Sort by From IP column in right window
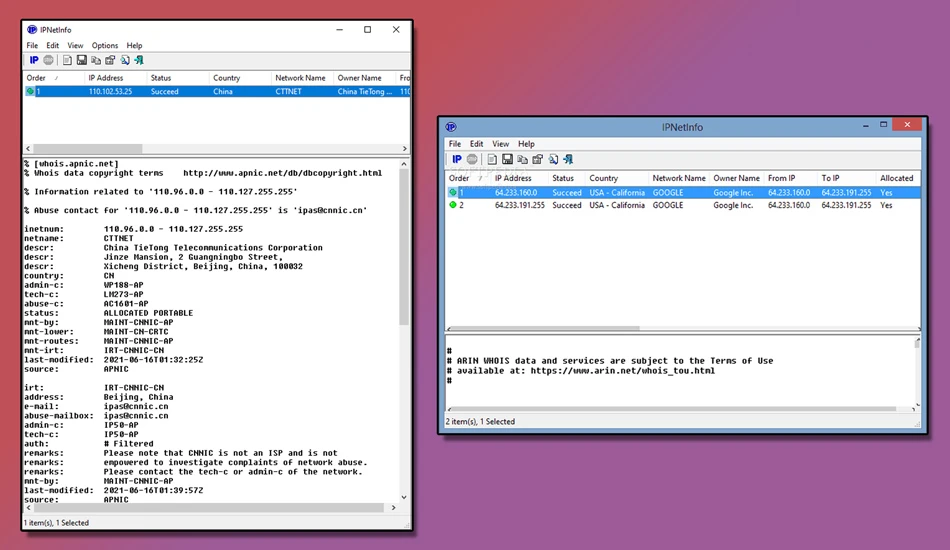The height and width of the screenshot is (550, 950). coord(791,178)
